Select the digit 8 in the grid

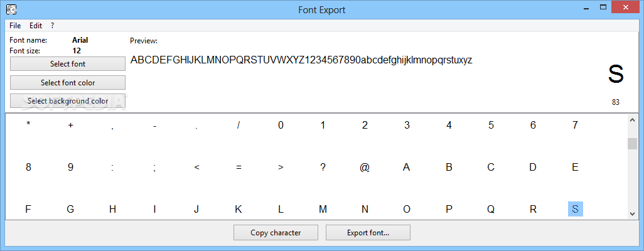tap(28, 167)
